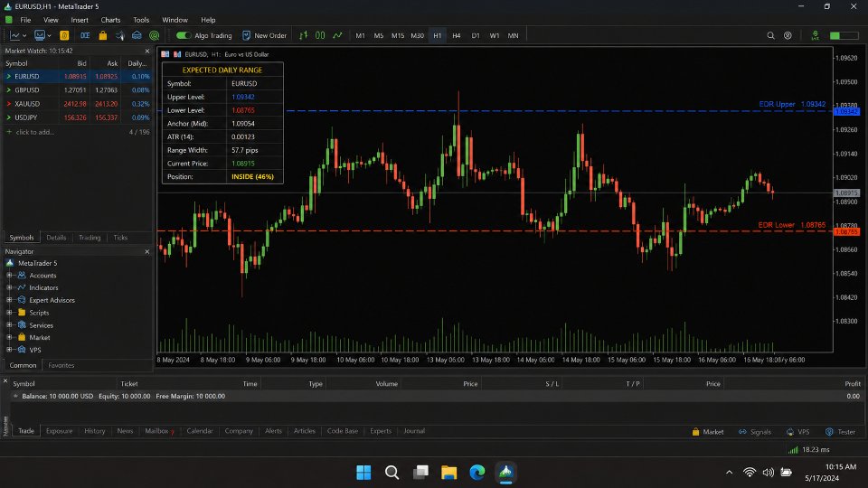Open the Signals toolbar icon beside Market bag
Viewport: 868px width, 488px height.
click(x=120, y=35)
